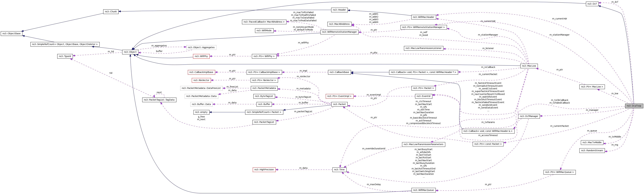
Task: Select the ns3::MacLow node
Action: coord(529,66)
